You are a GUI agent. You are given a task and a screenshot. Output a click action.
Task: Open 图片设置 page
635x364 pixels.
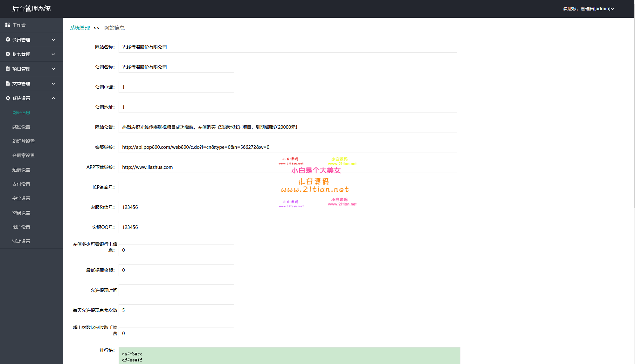click(21, 227)
